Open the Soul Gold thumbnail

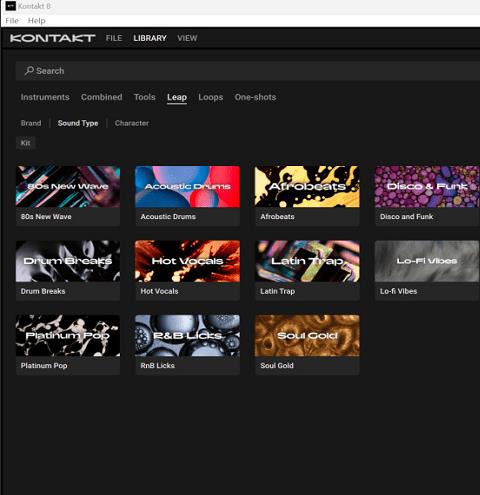[307, 336]
